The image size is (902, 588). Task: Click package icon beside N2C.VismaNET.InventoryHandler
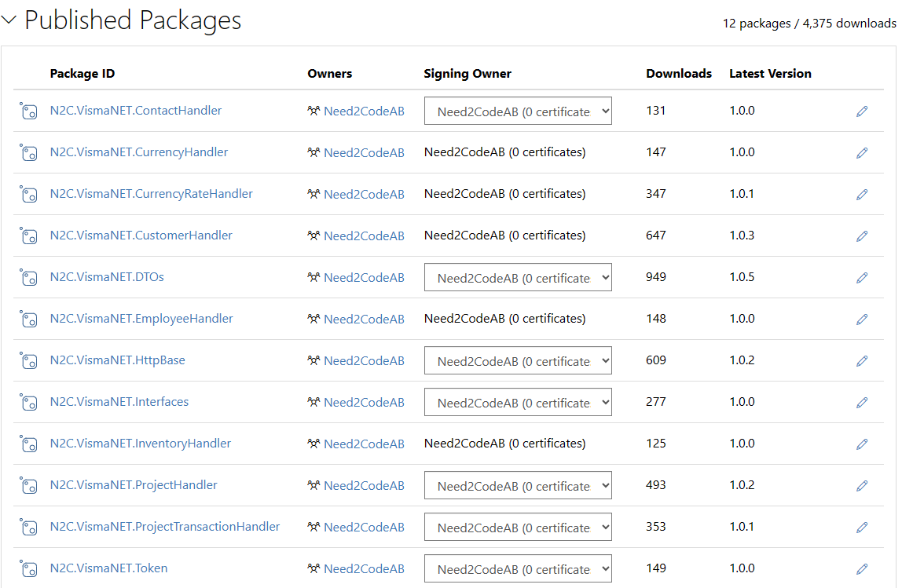point(28,444)
